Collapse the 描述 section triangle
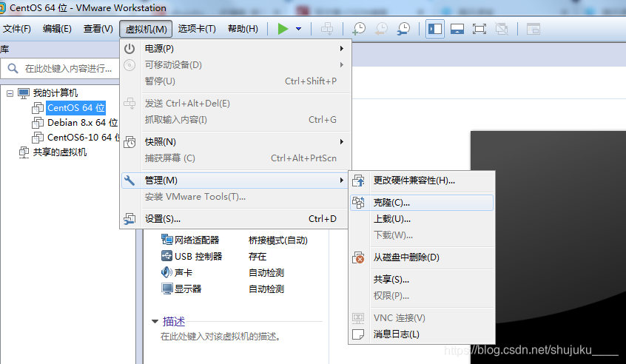Viewport: 626px width, 364px height. (x=155, y=321)
